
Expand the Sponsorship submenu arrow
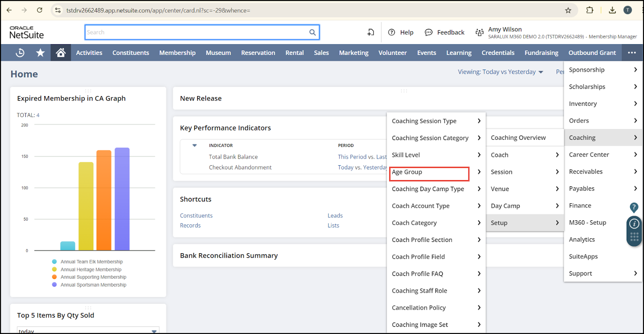(635, 70)
